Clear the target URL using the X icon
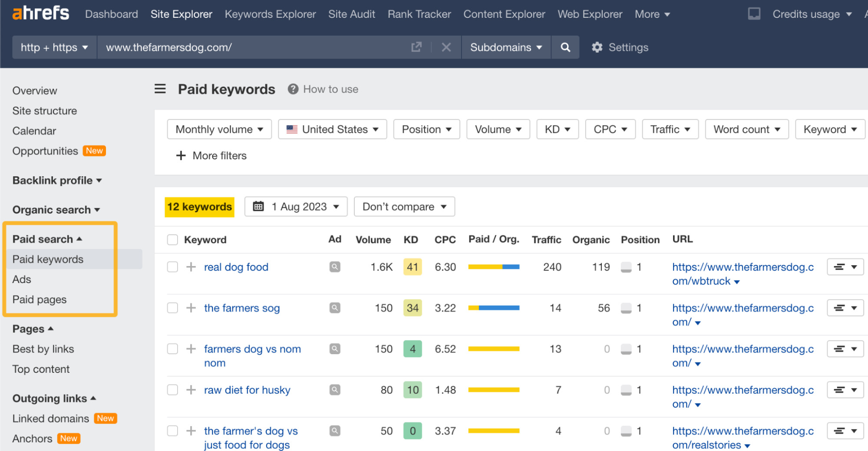The width and height of the screenshot is (868, 451). [446, 47]
